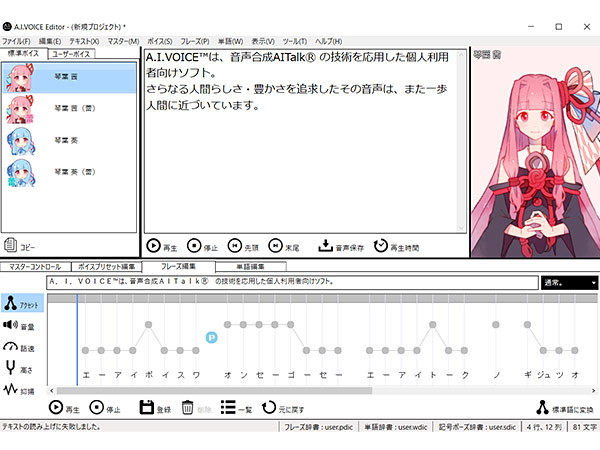The height and width of the screenshot is (450, 600).
Task: Select the 話速 speed editing mode
Action: pyautogui.click(x=19, y=347)
